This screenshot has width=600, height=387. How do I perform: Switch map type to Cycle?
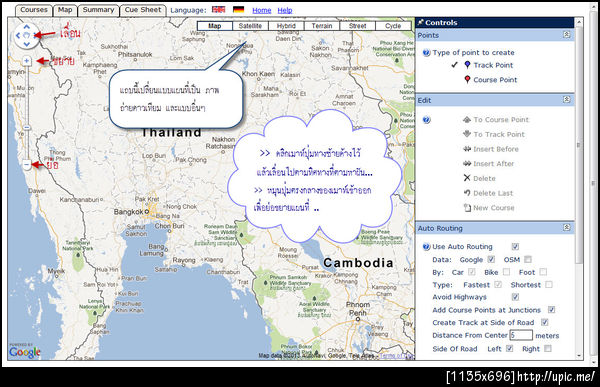coord(393,26)
